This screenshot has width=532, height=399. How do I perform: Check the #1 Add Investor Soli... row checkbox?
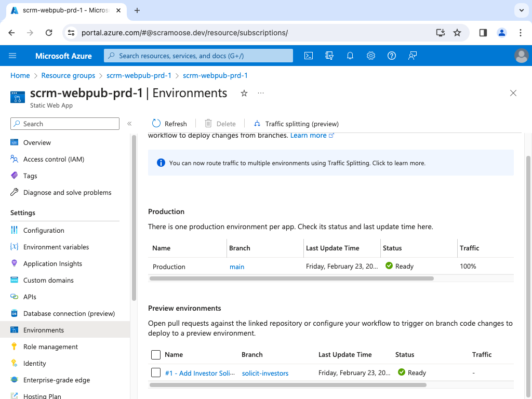[x=156, y=373]
